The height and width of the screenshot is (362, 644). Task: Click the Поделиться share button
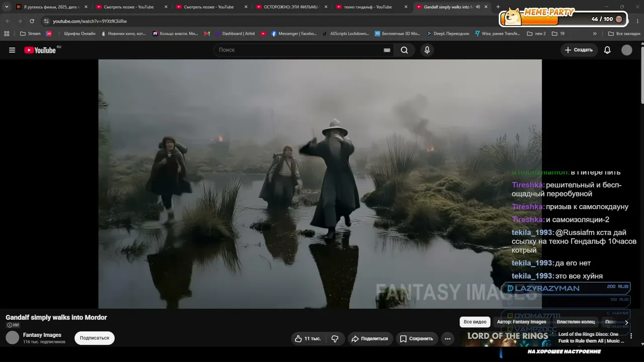pos(369,339)
